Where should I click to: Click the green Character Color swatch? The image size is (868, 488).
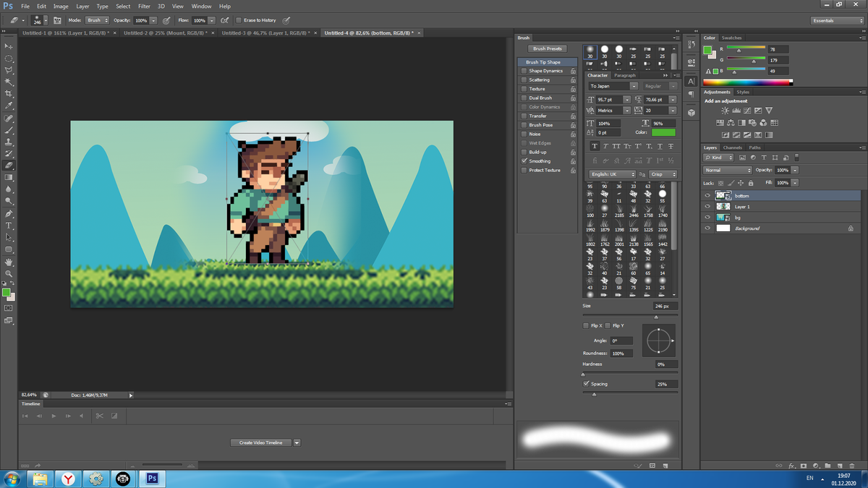(663, 132)
